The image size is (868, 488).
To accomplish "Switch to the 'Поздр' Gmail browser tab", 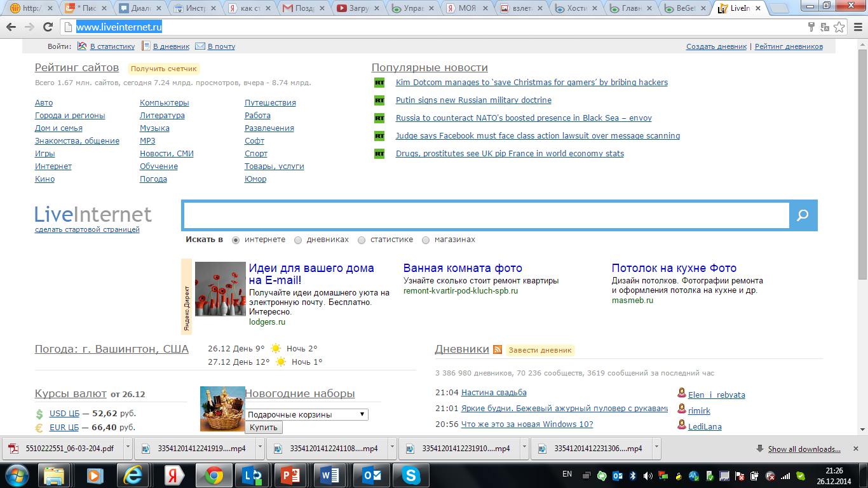I will [304, 8].
